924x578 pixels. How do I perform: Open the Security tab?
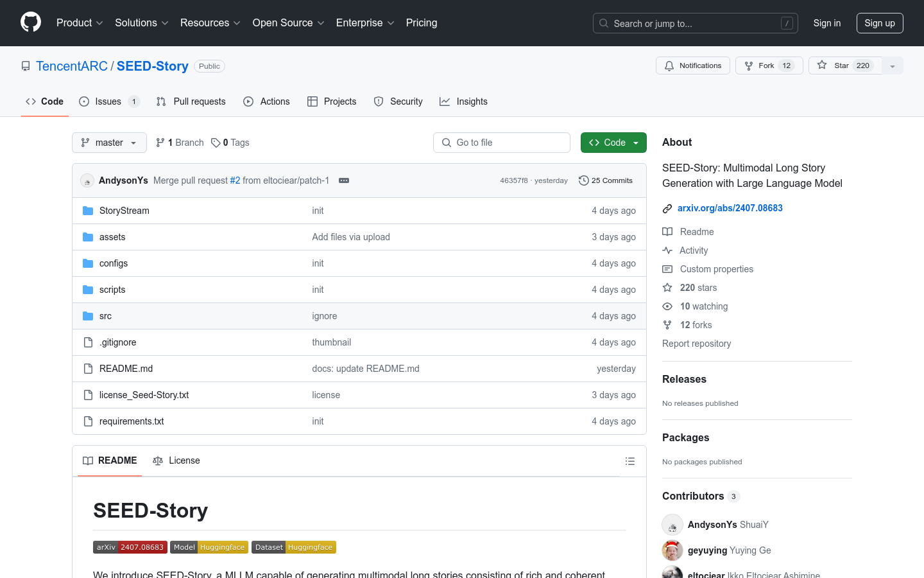click(398, 101)
